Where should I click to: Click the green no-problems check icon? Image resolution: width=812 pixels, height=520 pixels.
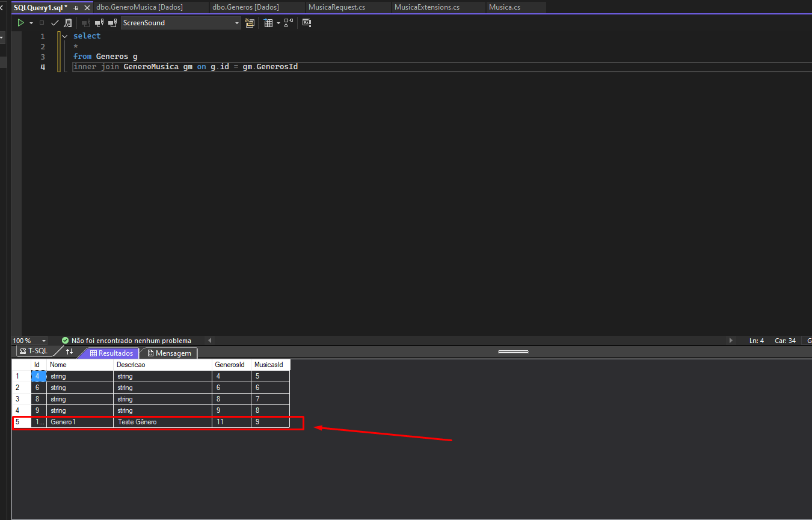[65, 341]
